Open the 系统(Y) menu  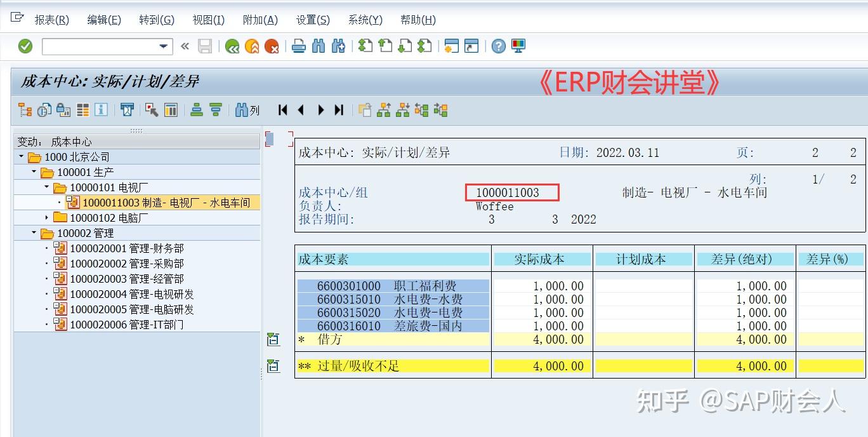click(x=365, y=20)
